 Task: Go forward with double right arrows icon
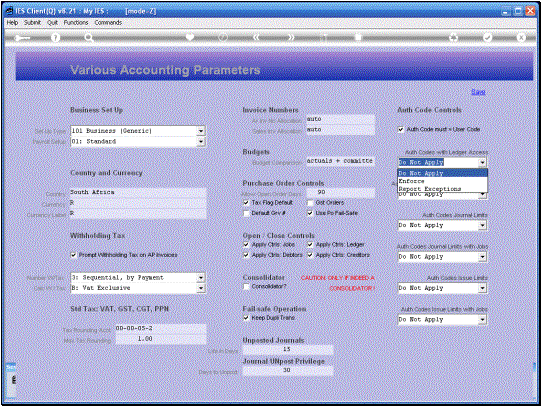[291, 37]
